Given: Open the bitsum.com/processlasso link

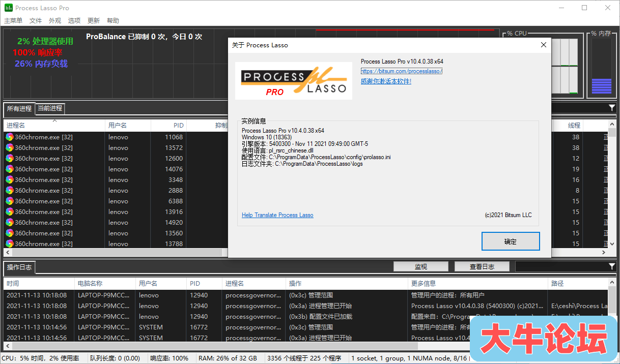Looking at the screenshot, I should tap(402, 71).
